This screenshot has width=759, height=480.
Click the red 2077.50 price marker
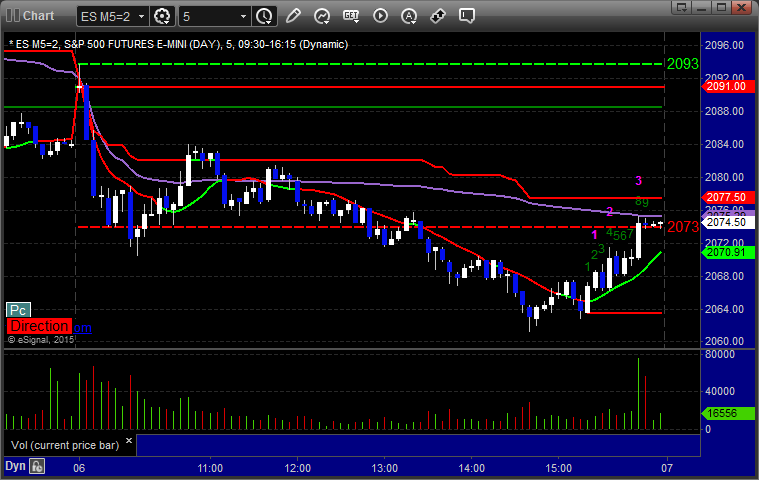click(727, 197)
